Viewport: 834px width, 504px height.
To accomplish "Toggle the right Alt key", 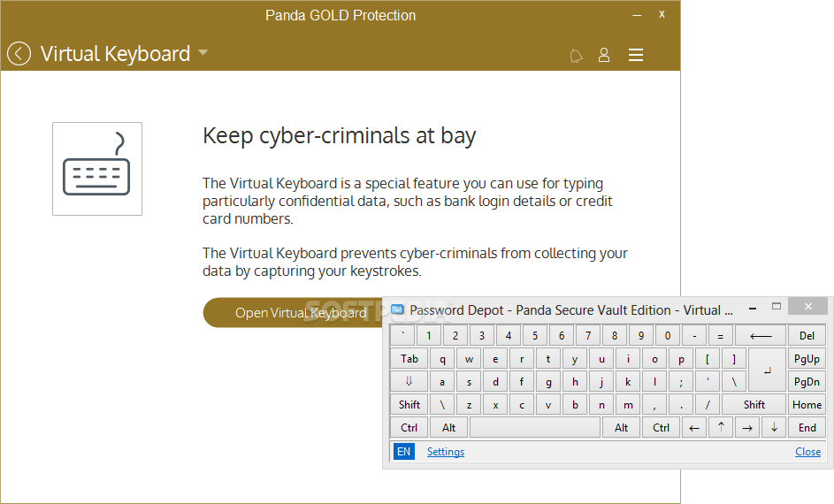I will [x=621, y=427].
